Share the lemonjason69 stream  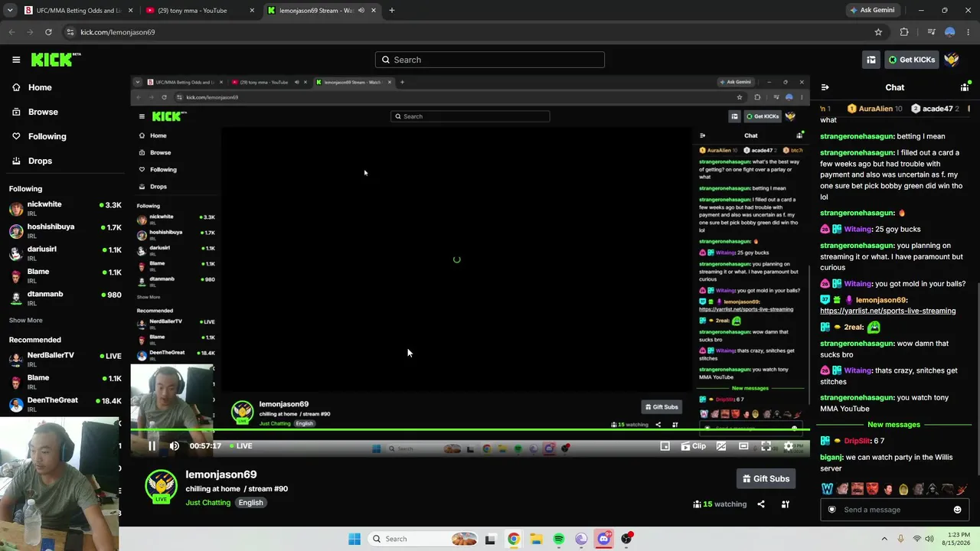pyautogui.click(x=761, y=504)
